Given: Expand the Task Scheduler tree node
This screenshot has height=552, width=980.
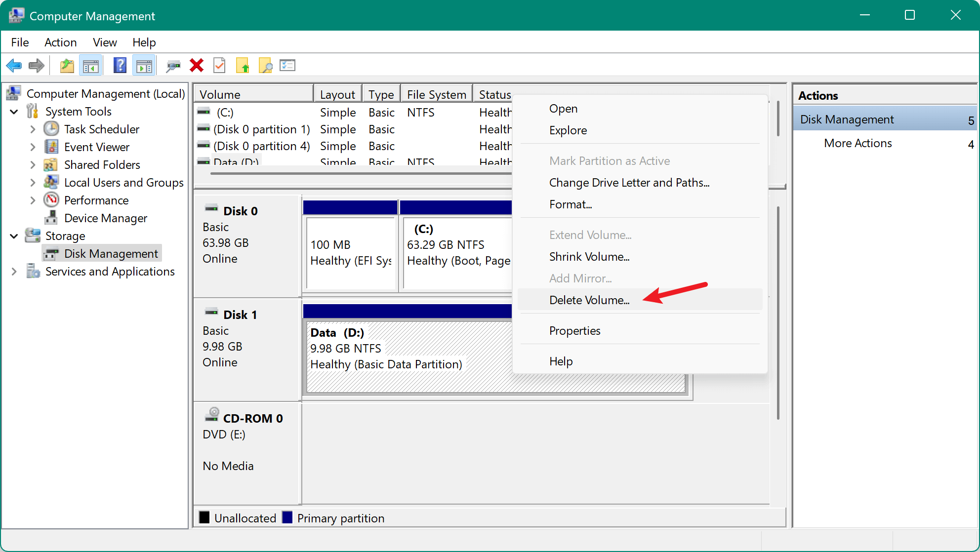Looking at the screenshot, I should point(33,129).
